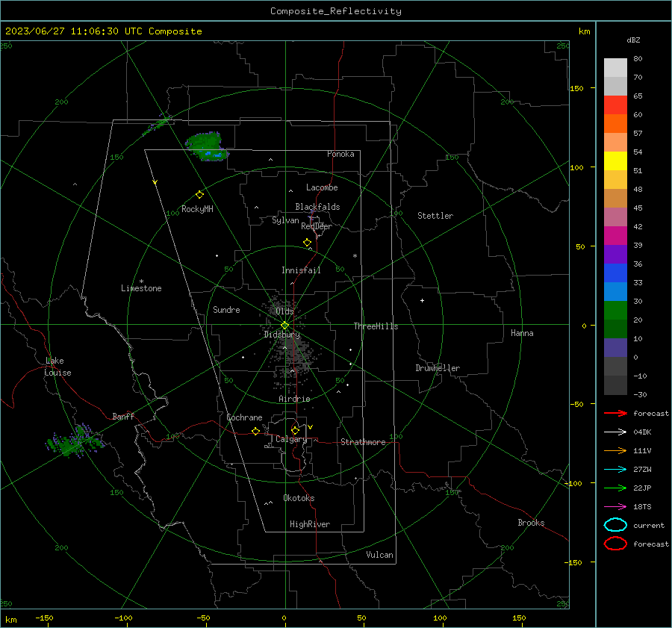Click the Okotoks map label
This screenshot has width=672, height=628.
tap(299, 498)
